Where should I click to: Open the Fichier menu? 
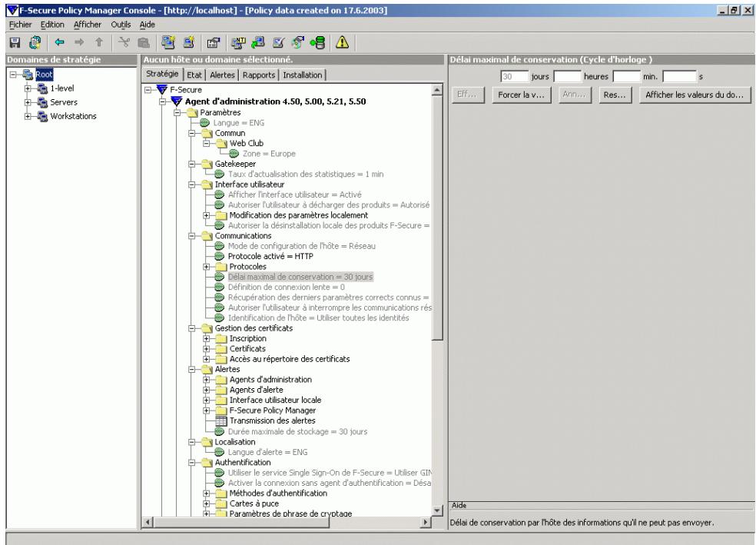tap(20, 24)
